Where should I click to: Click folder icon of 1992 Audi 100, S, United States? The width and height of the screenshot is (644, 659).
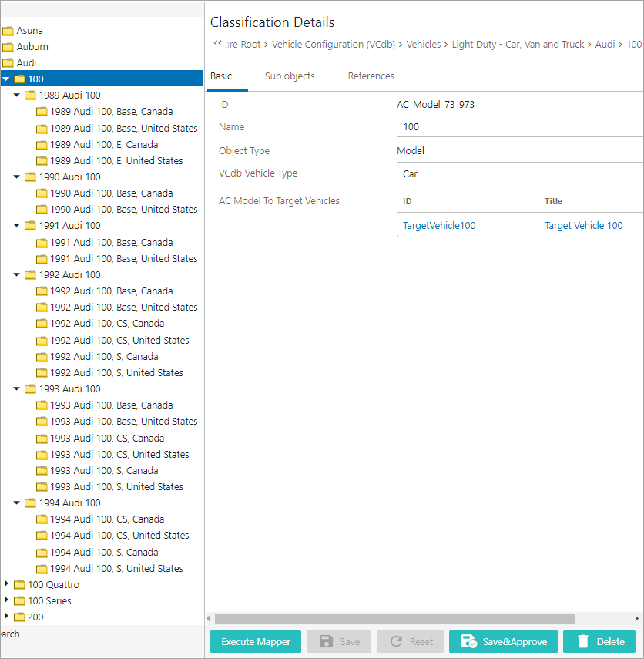[x=42, y=373]
